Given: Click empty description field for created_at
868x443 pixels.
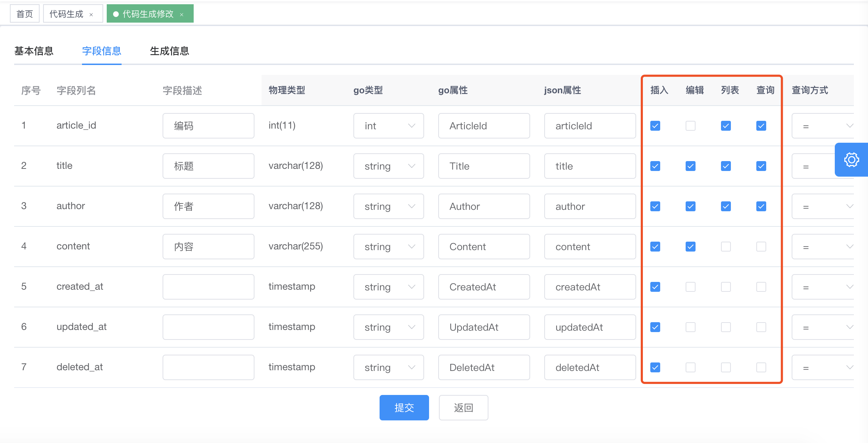Looking at the screenshot, I should [209, 287].
